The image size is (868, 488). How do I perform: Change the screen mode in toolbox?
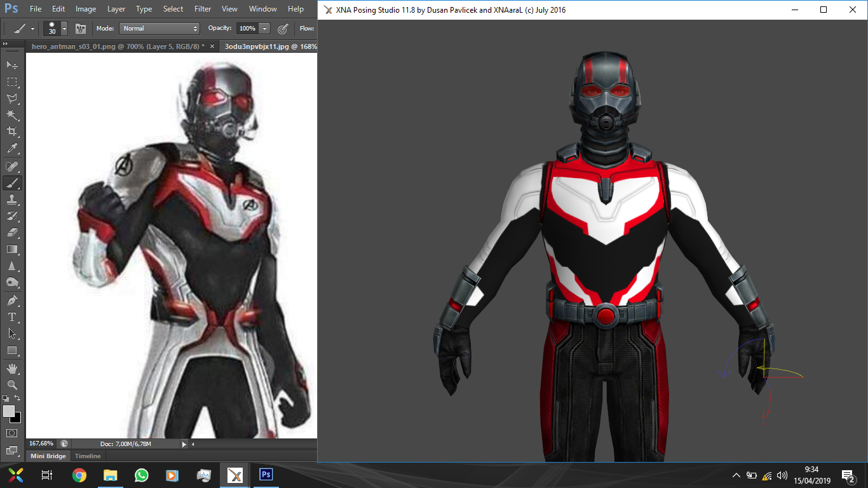tap(12, 451)
